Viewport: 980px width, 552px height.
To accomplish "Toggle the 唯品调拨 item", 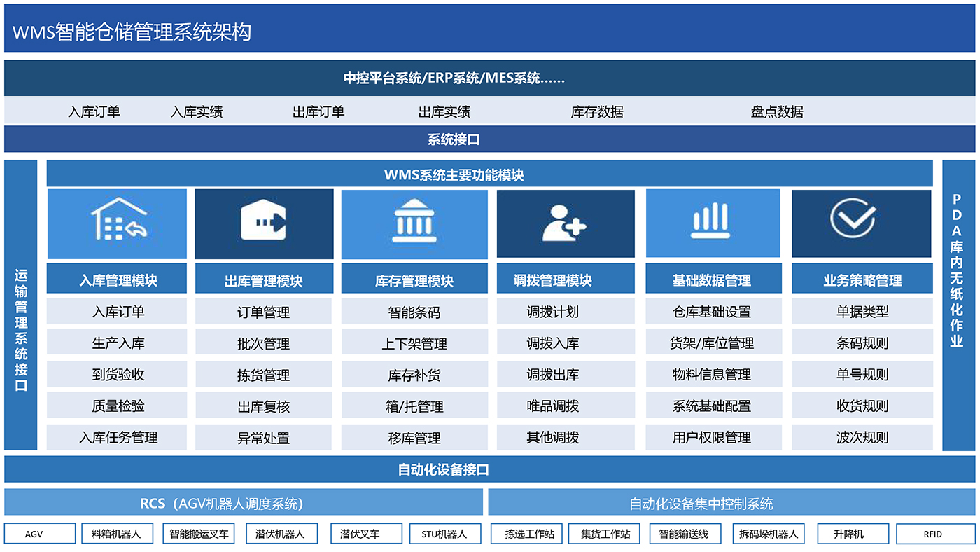I will click(x=565, y=405).
